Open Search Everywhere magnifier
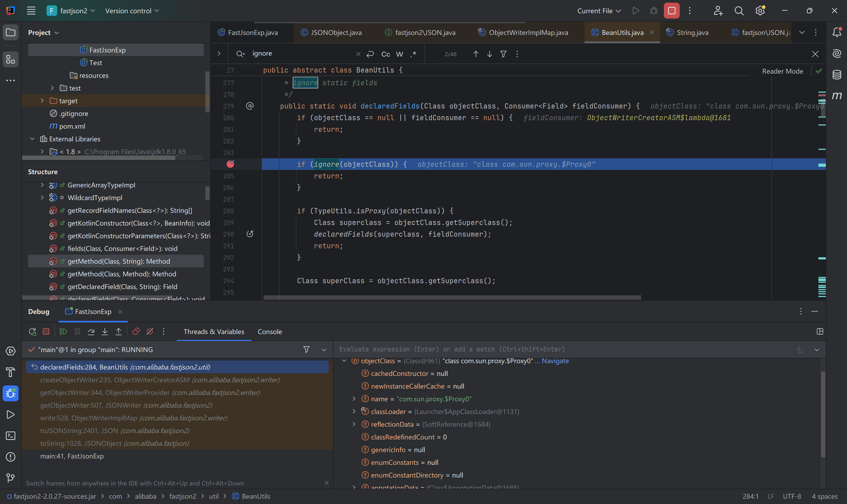The height and width of the screenshot is (504, 847). pyautogui.click(x=739, y=11)
